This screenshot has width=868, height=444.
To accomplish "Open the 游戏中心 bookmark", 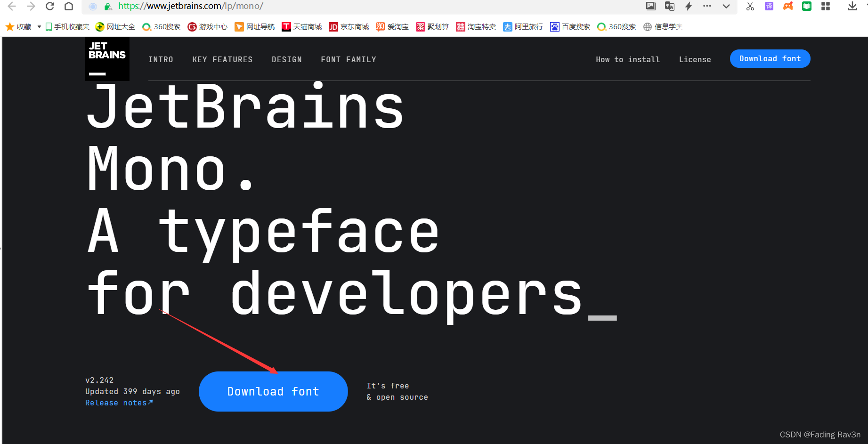I will tap(208, 27).
